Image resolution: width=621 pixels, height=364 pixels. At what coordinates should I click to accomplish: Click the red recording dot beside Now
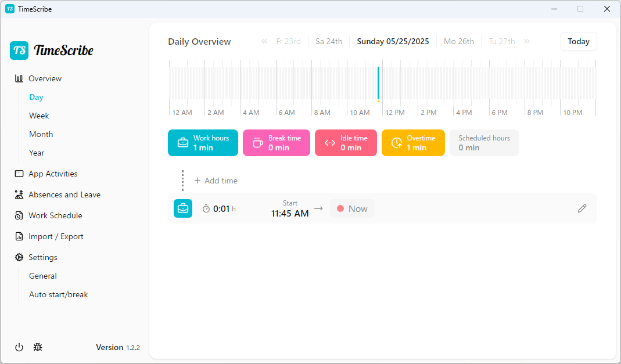[340, 208]
